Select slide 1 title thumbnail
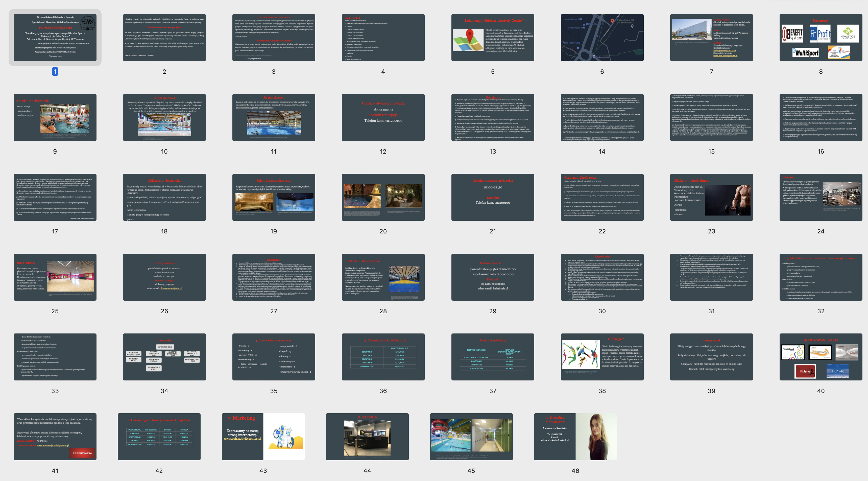 55,37
